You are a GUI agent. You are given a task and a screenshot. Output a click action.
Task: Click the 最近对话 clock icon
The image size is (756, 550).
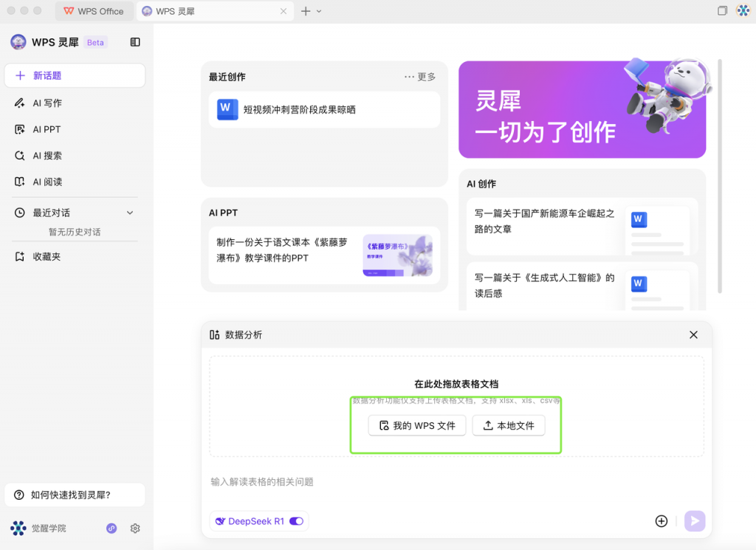pos(19,213)
